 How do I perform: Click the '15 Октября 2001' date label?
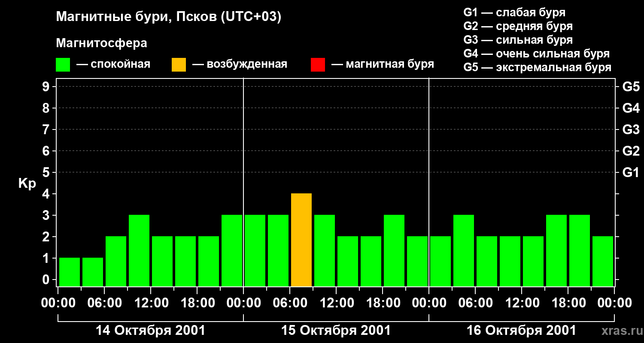pos(336,331)
